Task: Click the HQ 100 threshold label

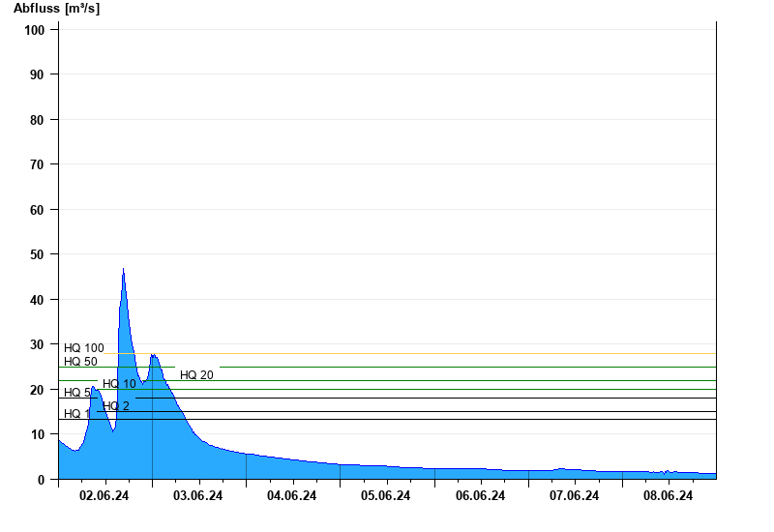Action: (x=83, y=348)
